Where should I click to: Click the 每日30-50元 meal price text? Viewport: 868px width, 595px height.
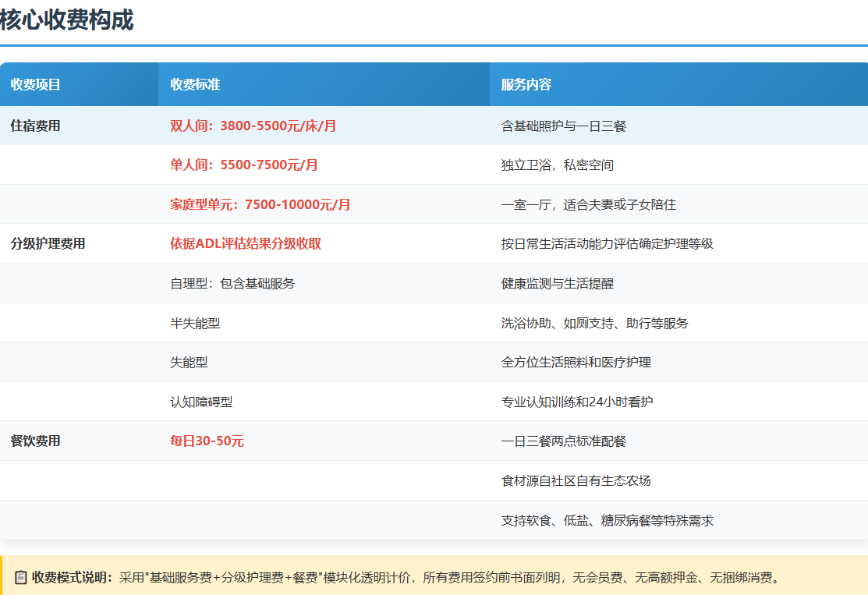pos(207,441)
